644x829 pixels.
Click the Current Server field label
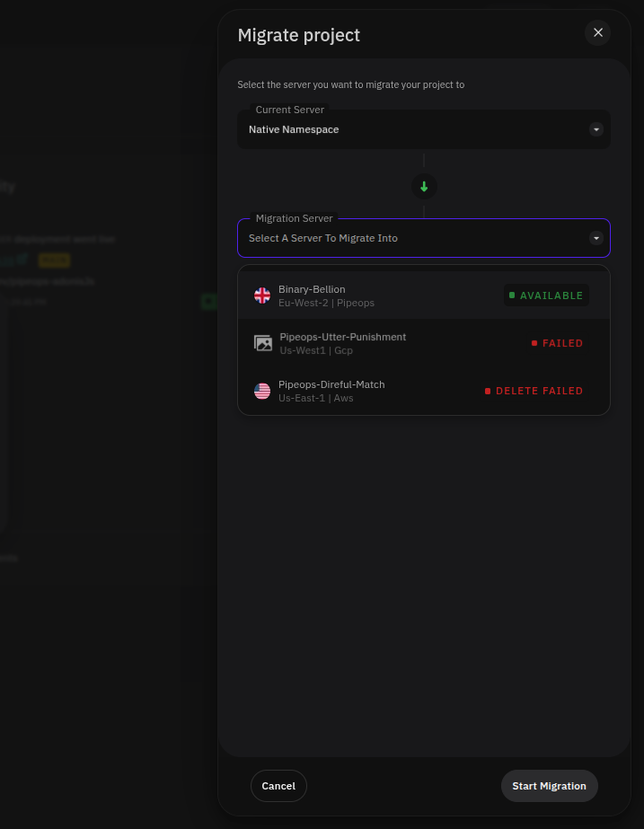coord(290,110)
